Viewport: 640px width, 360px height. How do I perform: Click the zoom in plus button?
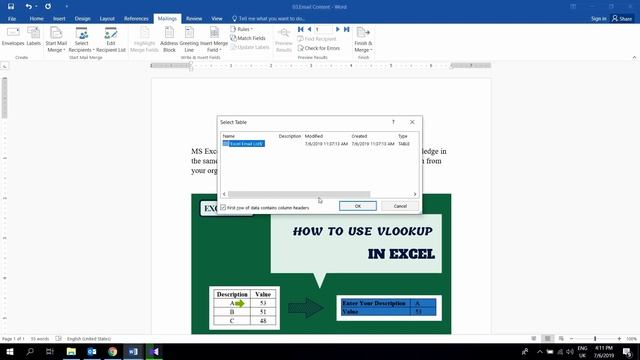coord(619,339)
